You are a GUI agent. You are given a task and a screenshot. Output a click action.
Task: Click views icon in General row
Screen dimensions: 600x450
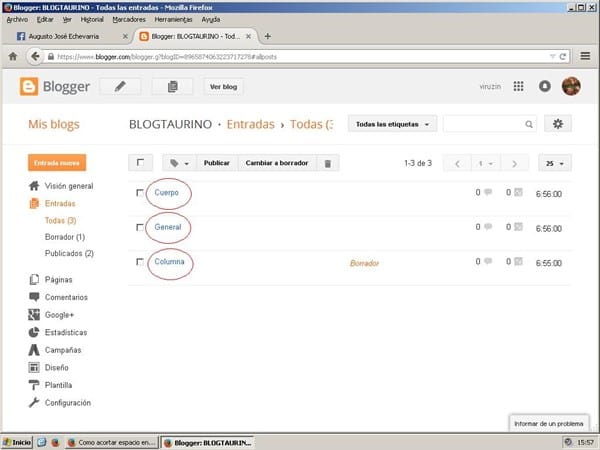[518, 227]
